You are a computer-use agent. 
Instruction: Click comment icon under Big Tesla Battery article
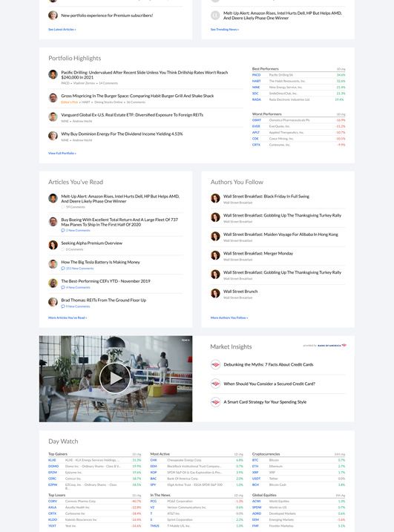(63, 269)
